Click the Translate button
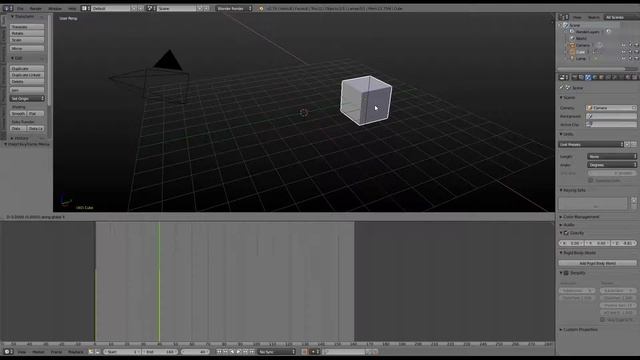Screen dimensions: 640x360 point(27,27)
